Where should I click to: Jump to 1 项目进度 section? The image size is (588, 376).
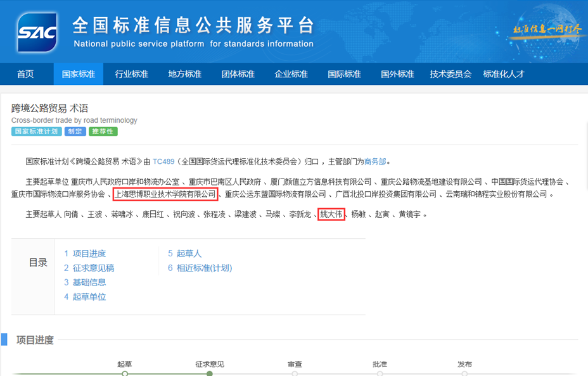[x=85, y=254]
